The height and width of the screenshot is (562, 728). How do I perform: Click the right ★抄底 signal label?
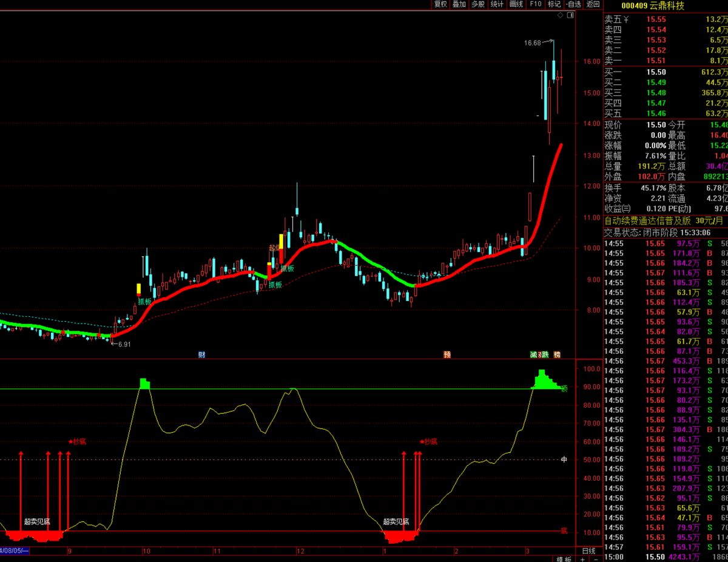pyautogui.click(x=428, y=442)
